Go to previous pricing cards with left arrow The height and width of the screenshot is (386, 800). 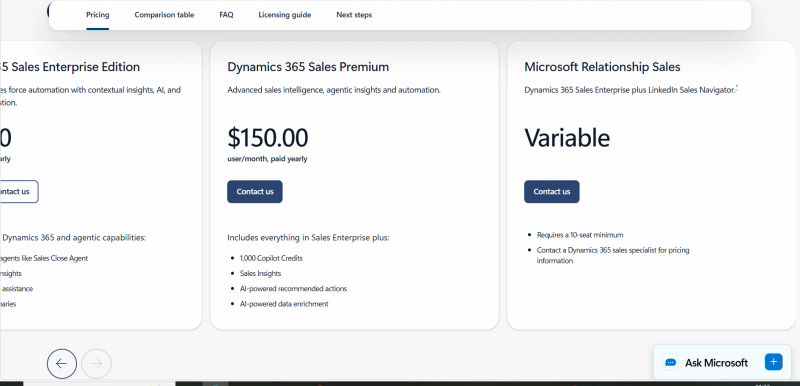click(62, 363)
